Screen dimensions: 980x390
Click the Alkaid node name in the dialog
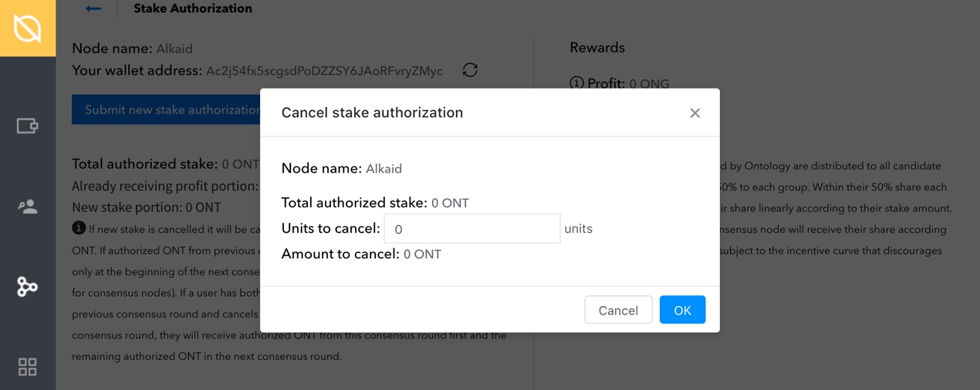[x=384, y=169]
